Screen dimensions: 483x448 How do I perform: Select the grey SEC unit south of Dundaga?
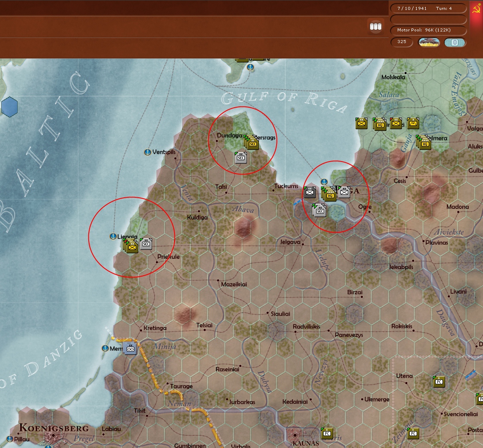pos(240,158)
